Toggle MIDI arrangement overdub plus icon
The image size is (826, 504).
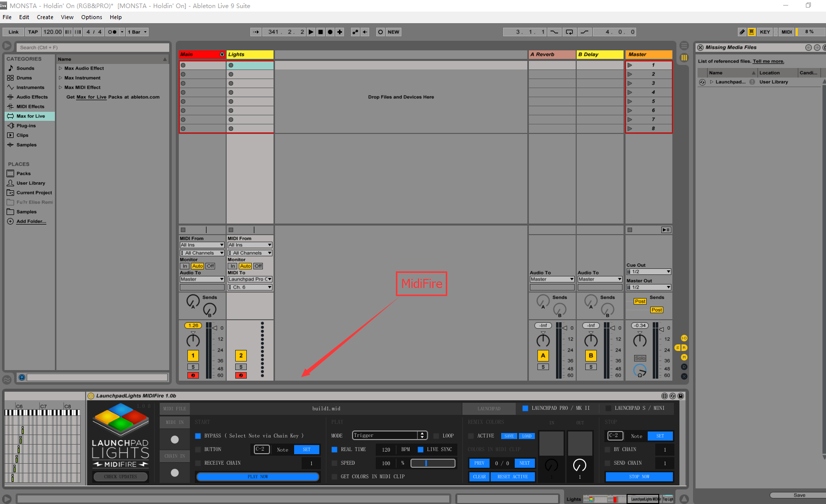(x=340, y=32)
